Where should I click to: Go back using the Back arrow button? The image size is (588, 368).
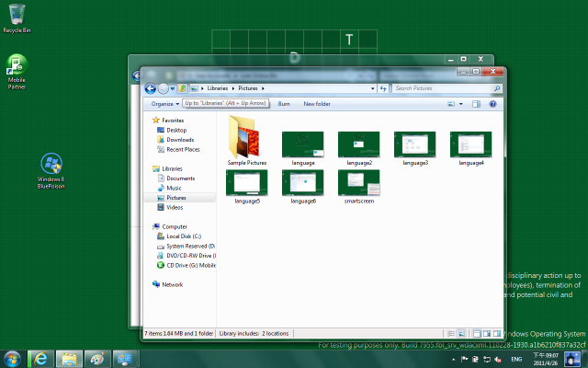pos(150,88)
